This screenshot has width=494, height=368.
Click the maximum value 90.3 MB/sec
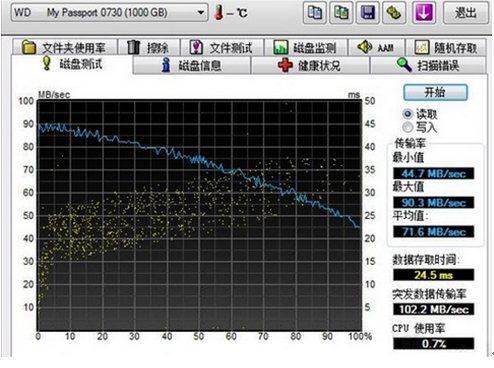[433, 202]
